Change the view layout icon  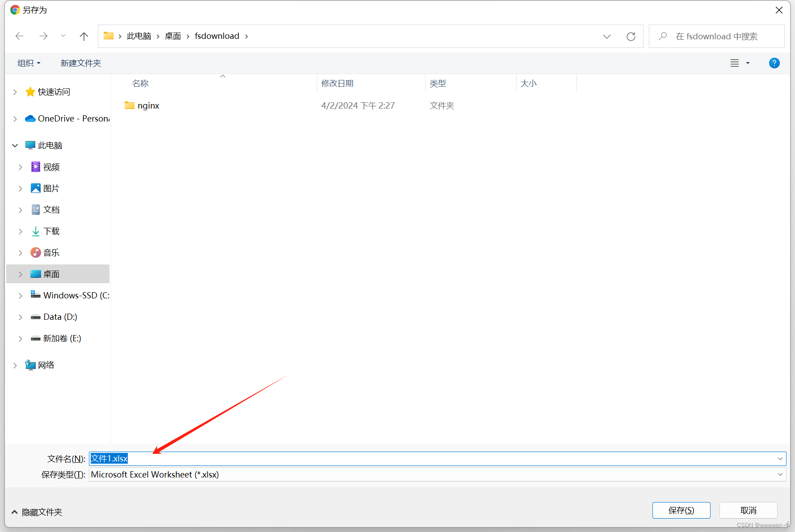[735, 63]
